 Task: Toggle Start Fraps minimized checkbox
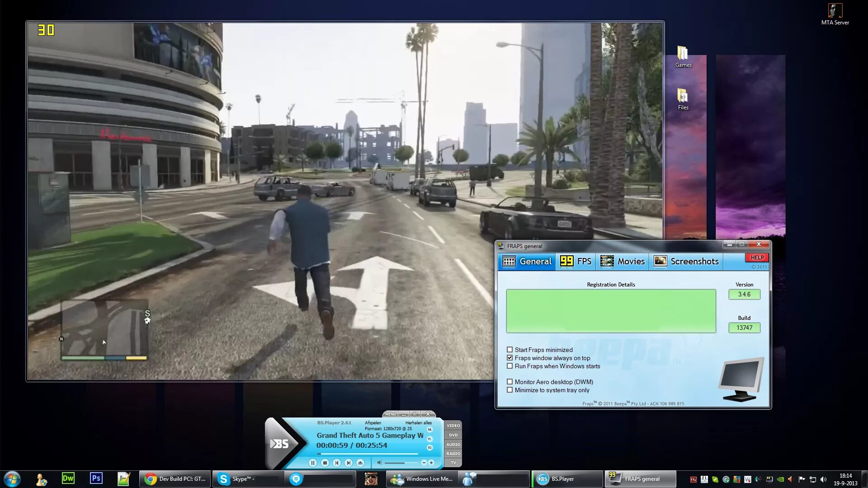point(509,350)
